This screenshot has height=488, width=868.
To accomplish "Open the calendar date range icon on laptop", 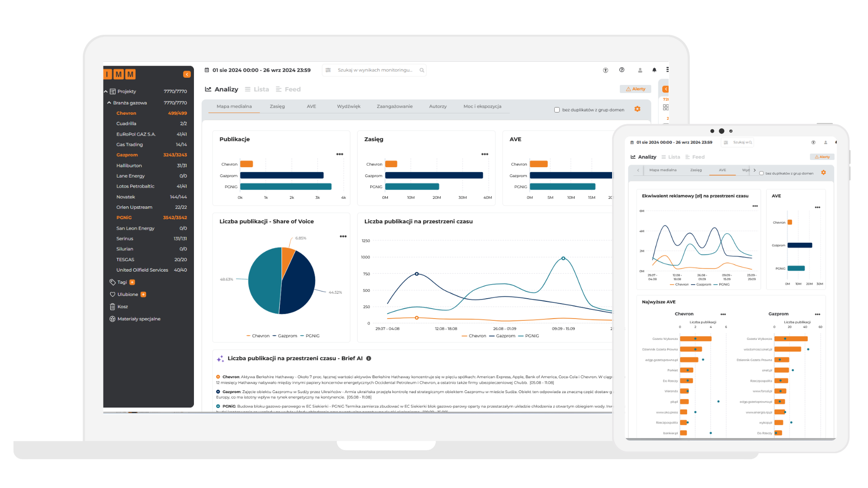I will (x=207, y=70).
